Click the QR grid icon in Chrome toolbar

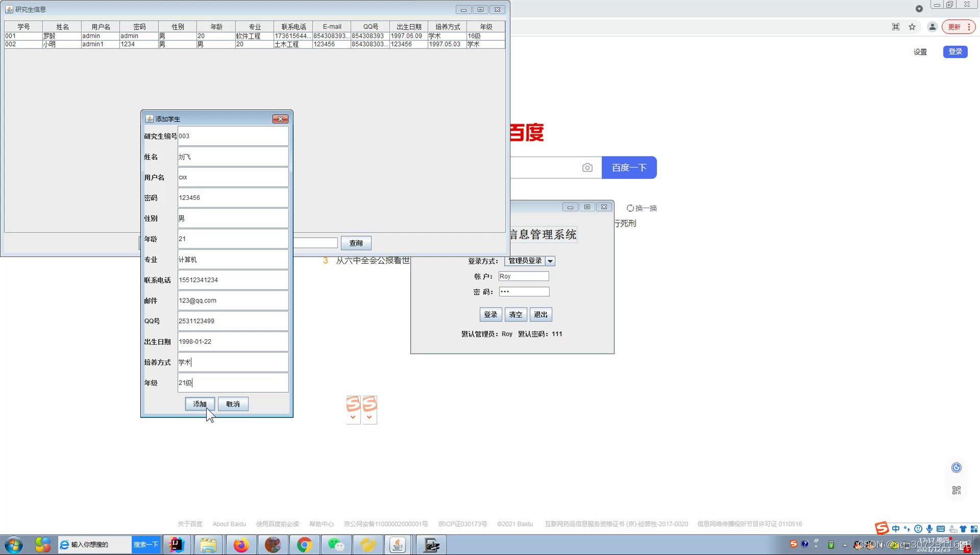click(896, 27)
